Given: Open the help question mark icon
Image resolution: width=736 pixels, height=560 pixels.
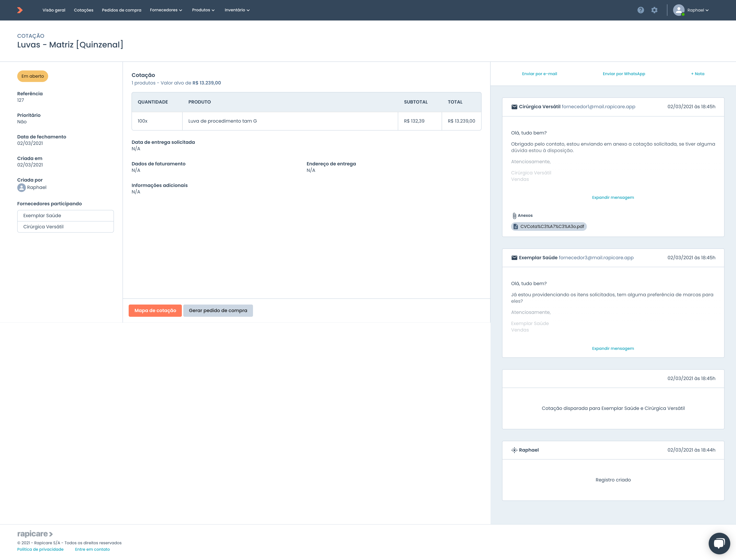Looking at the screenshot, I should pos(640,10).
